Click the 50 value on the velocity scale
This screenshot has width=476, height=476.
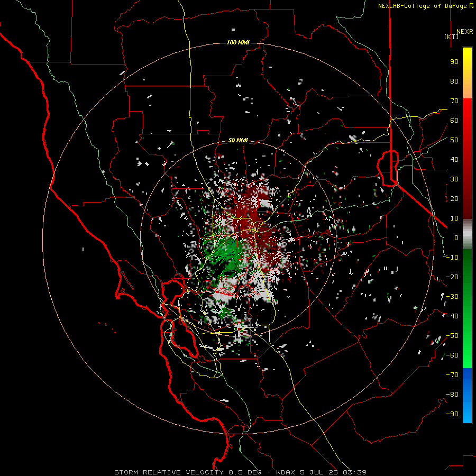pyautogui.click(x=454, y=140)
